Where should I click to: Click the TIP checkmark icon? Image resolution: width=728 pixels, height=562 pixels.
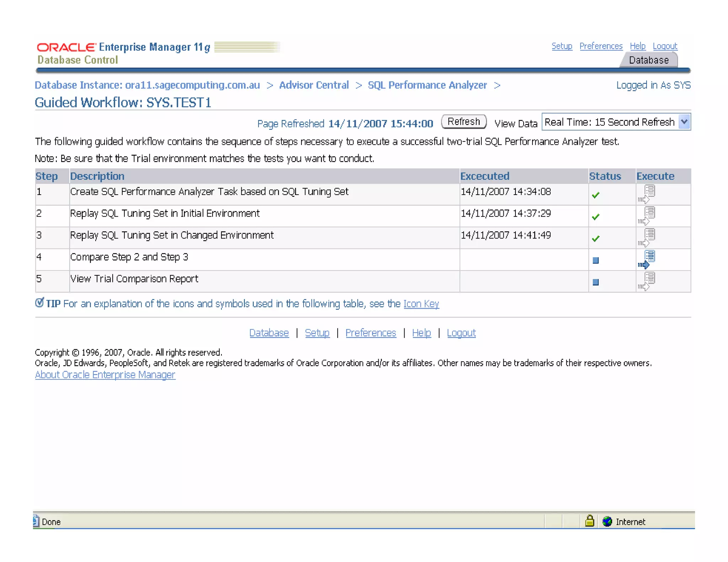39,302
